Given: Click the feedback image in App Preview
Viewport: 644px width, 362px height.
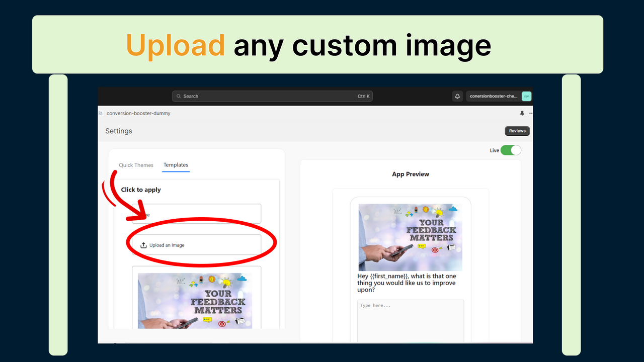Looking at the screenshot, I should (410, 237).
